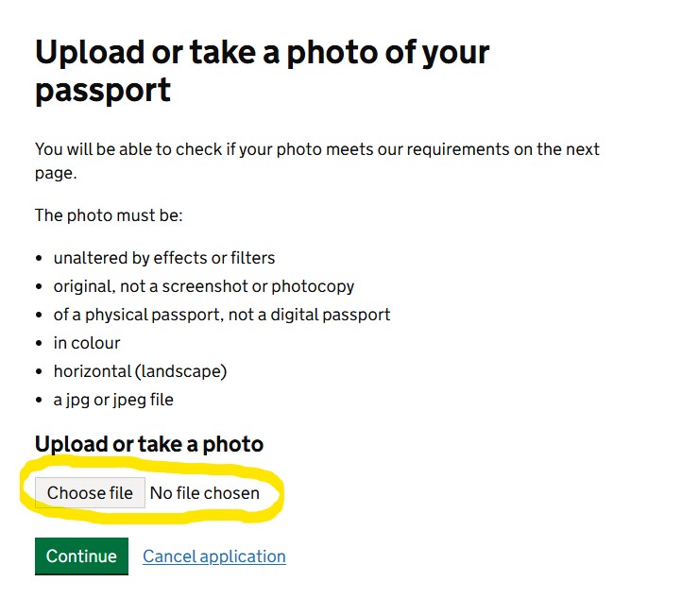Click the 'Upload or take a photo' subheading
The height and width of the screenshot is (616, 682).
148,444
